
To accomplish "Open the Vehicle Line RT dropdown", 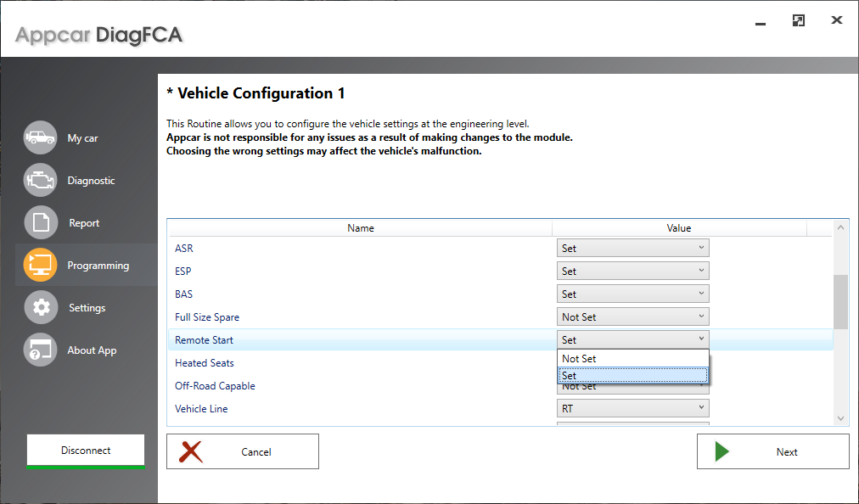I will pyautogui.click(x=632, y=409).
